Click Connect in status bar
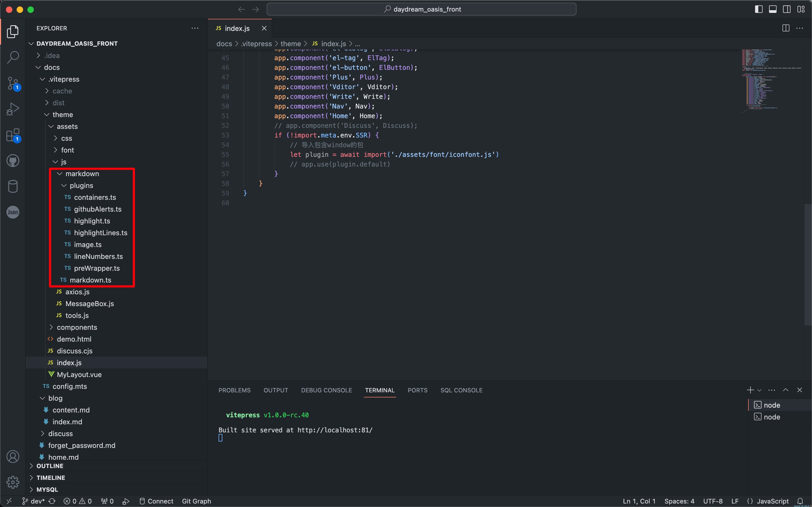The width and height of the screenshot is (812, 507). (x=156, y=501)
